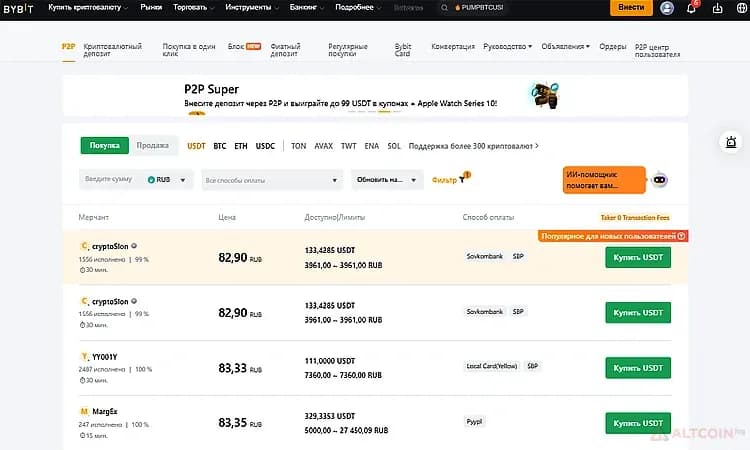Viewport: 750px width, 450px height.
Task: Open the Регулярные покупки tab
Action: click(x=348, y=50)
